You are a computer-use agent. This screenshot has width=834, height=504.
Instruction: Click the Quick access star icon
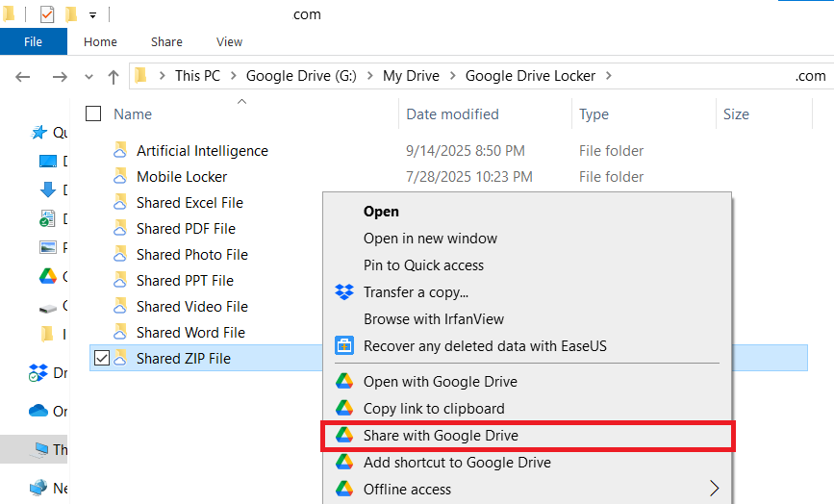[x=39, y=133]
